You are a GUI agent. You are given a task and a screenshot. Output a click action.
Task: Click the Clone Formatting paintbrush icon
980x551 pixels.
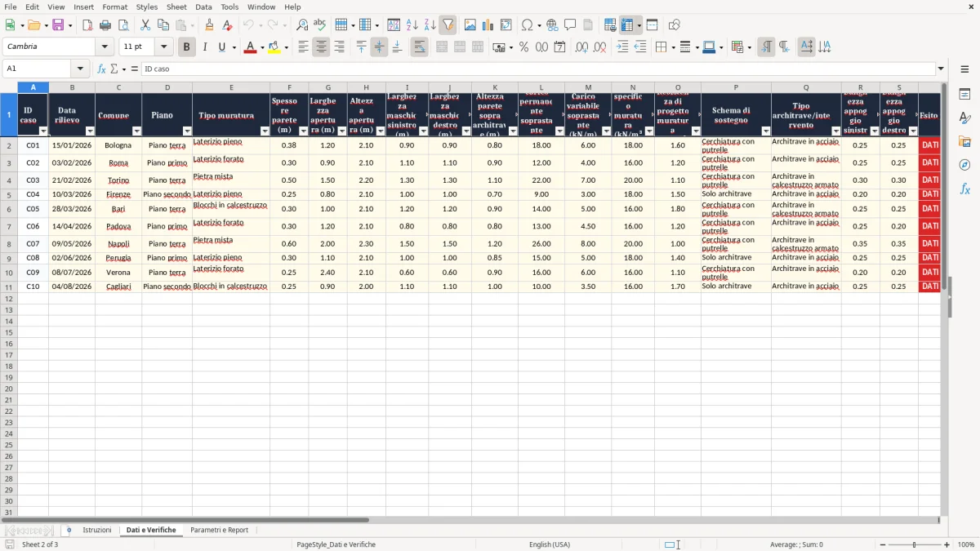click(x=210, y=25)
